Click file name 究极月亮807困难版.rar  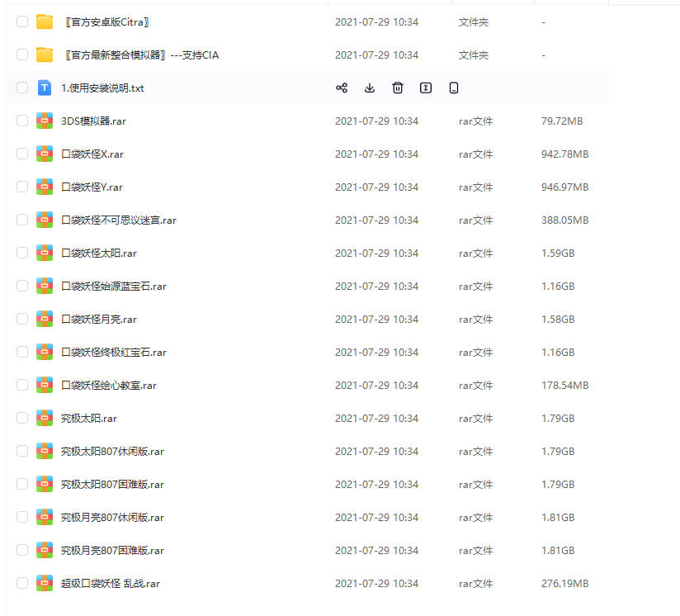(112, 551)
